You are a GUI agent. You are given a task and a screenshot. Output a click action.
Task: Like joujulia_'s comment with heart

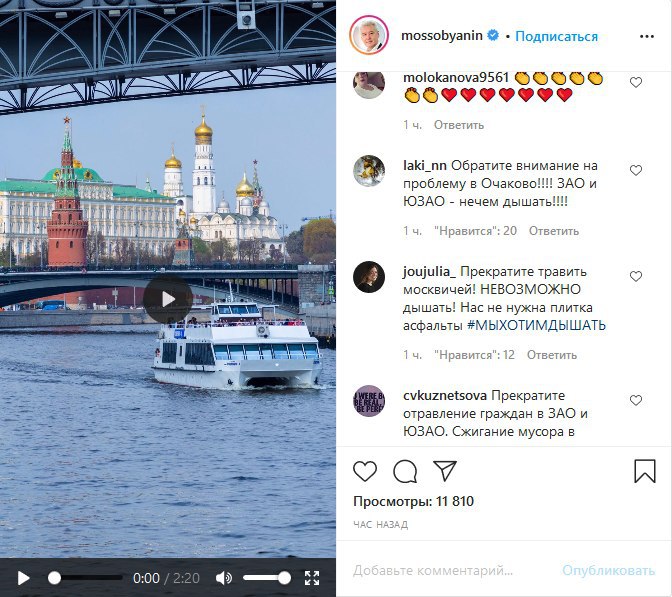(636, 276)
